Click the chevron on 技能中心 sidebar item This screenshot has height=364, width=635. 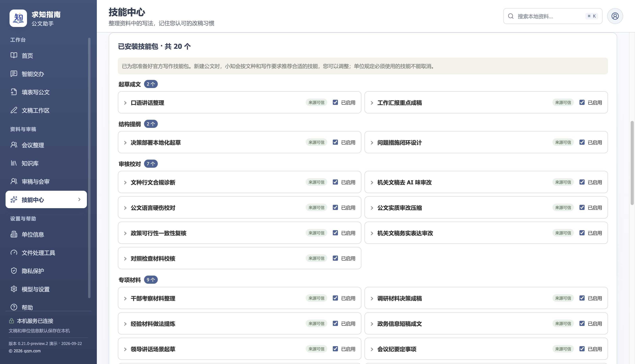[x=79, y=199]
